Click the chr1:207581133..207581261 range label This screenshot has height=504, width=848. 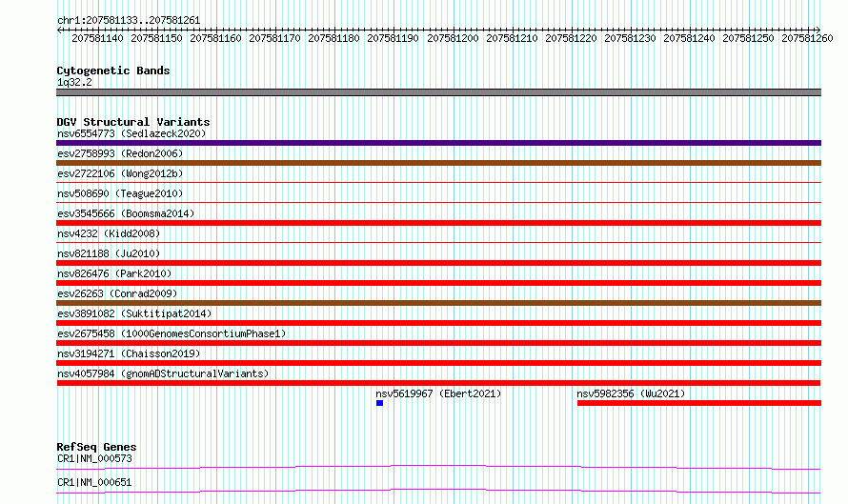[129, 20]
